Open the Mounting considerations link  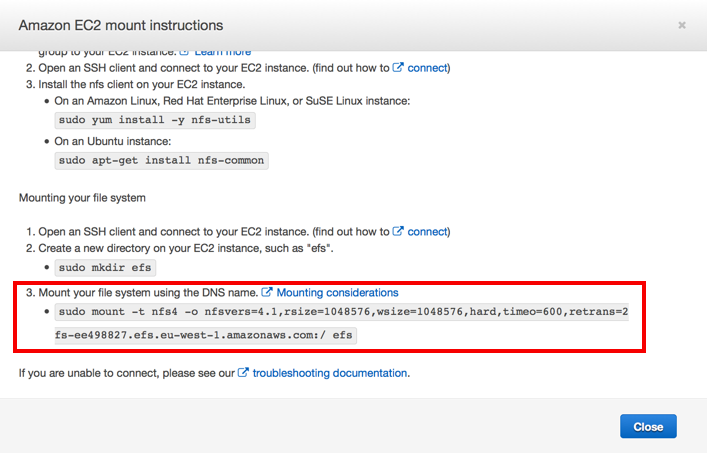(337, 293)
